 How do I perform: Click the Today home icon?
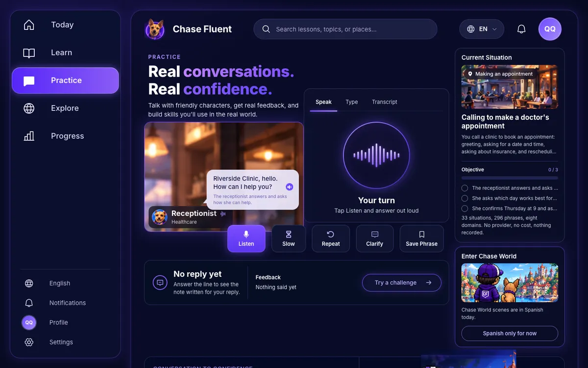(x=29, y=25)
